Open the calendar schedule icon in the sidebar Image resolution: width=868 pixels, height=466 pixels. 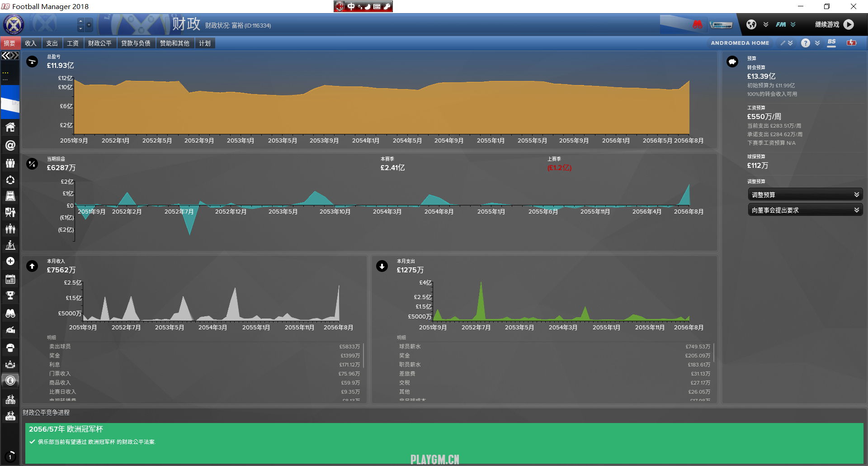point(10,279)
